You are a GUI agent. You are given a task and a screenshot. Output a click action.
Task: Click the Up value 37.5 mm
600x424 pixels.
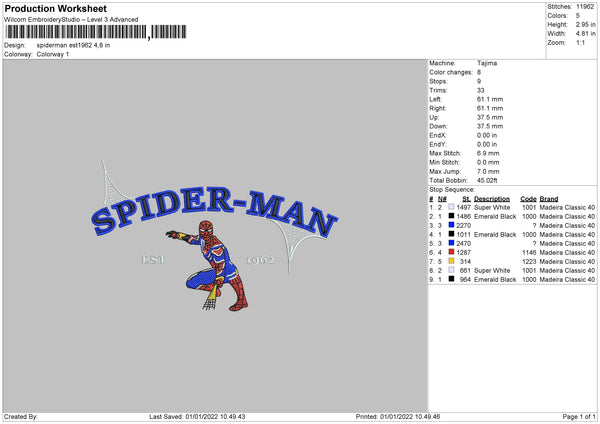(x=490, y=117)
